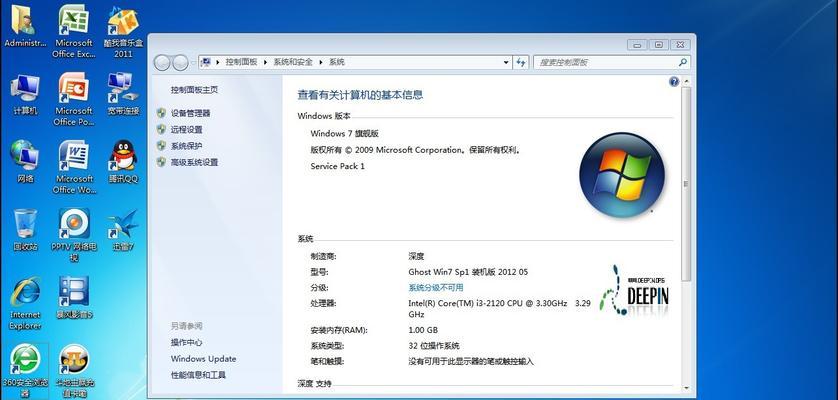838x400 pixels.
Task: Launch the Microsoft Office PowerPoint shortcut
Action: click(x=74, y=99)
